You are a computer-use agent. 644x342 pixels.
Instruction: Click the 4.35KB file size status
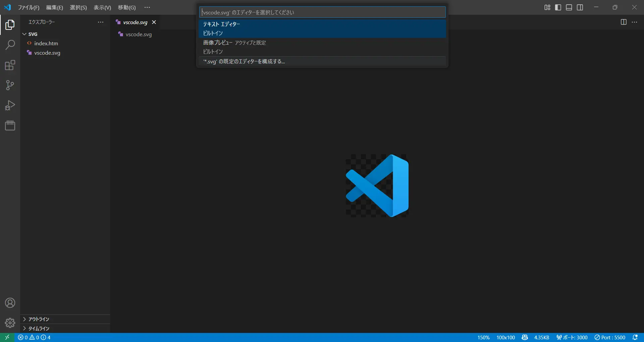point(541,337)
